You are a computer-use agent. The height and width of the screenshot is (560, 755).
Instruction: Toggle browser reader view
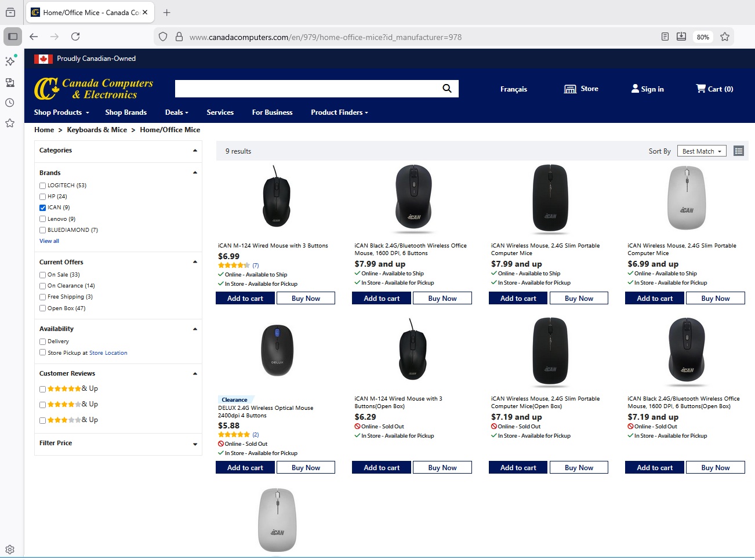pos(665,37)
